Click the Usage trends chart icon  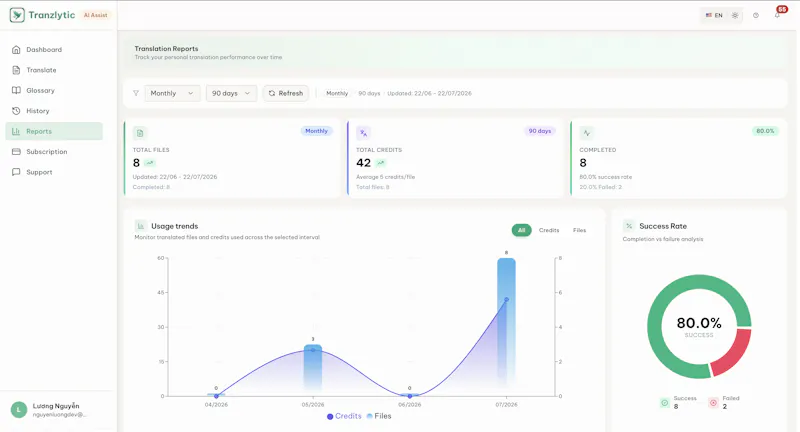tap(140, 226)
